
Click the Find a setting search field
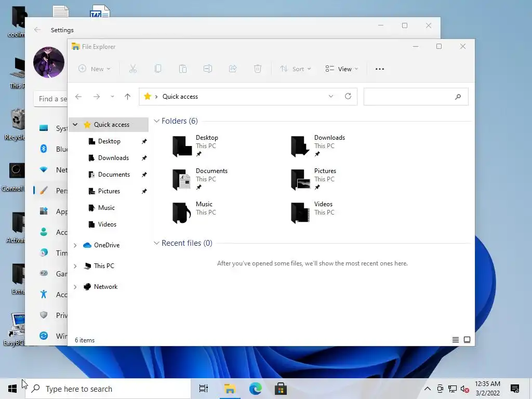click(51, 99)
